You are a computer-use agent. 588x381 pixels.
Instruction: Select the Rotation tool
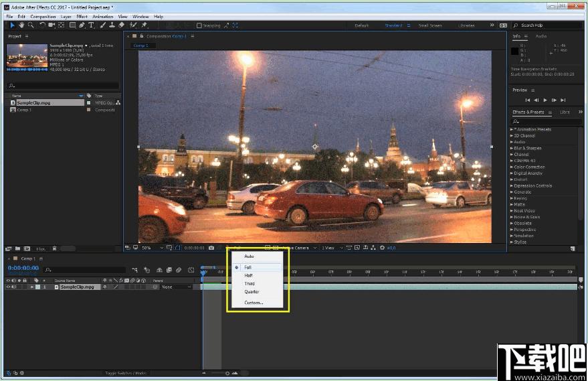coord(42,25)
